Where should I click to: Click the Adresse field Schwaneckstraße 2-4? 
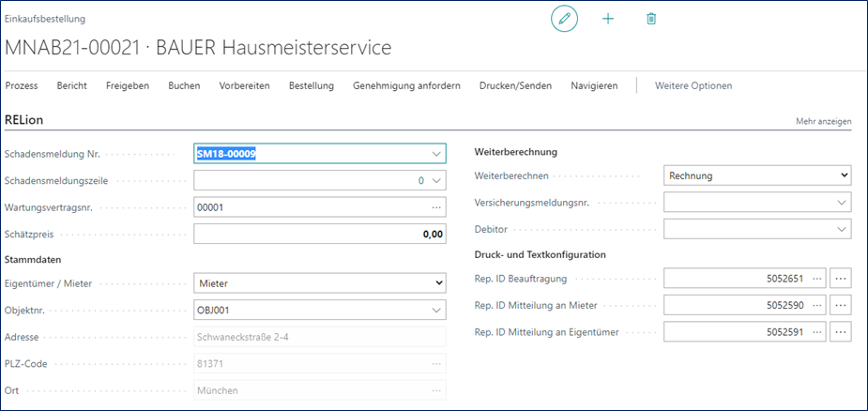click(x=319, y=337)
